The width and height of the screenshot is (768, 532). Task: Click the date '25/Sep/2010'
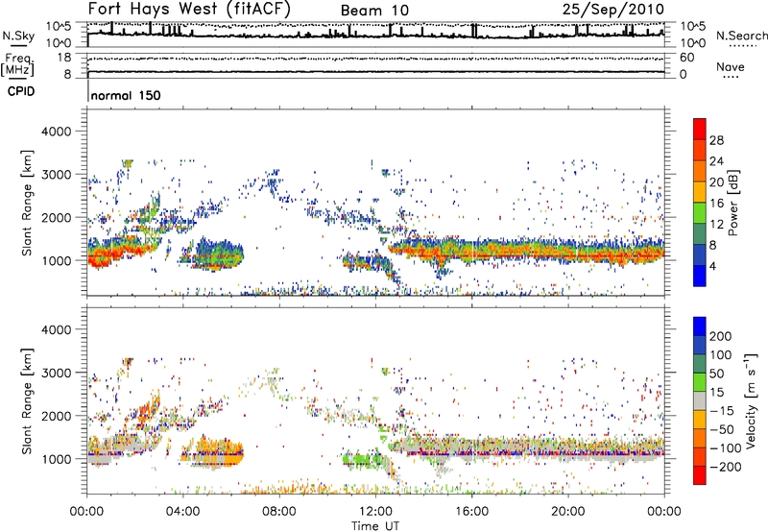pos(613,10)
